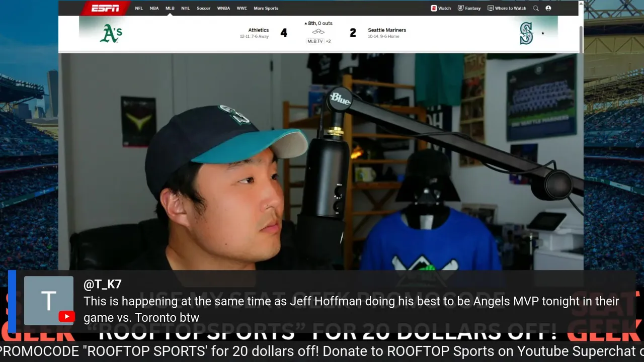Click the @T_K7 commenter avatar
The width and height of the screenshot is (644, 362).
(49, 301)
